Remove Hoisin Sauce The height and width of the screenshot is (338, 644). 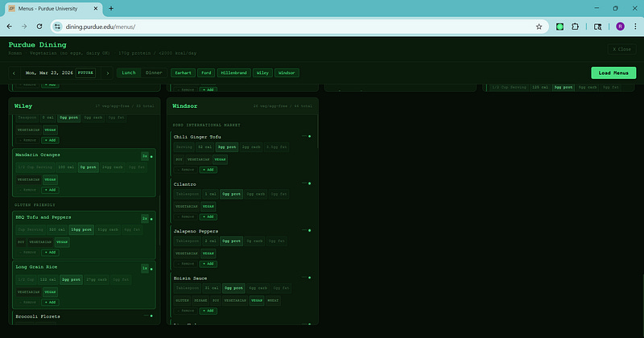(x=186, y=311)
